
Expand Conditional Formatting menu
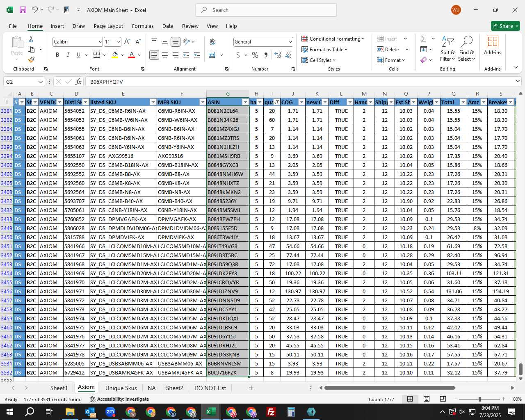pos(333,39)
